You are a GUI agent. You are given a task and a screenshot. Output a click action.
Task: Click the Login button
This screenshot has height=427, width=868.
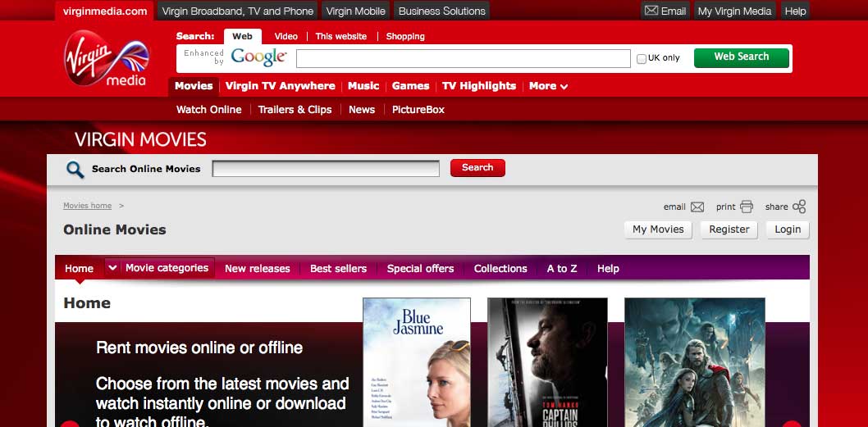pyautogui.click(x=787, y=229)
